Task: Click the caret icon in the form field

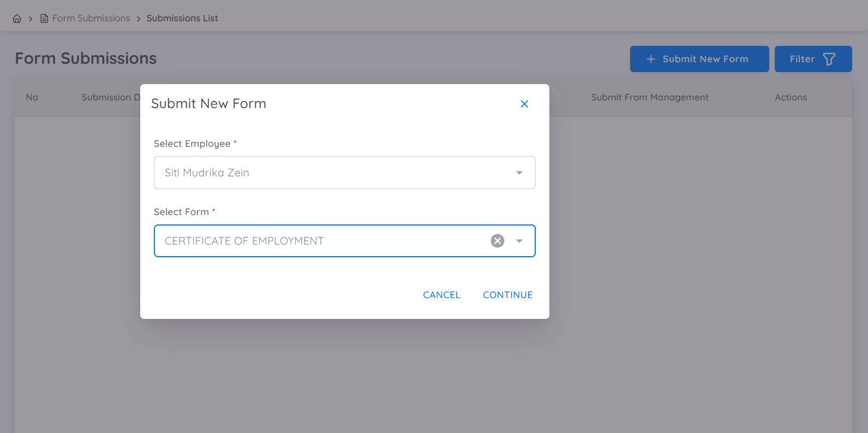Action: [519, 240]
